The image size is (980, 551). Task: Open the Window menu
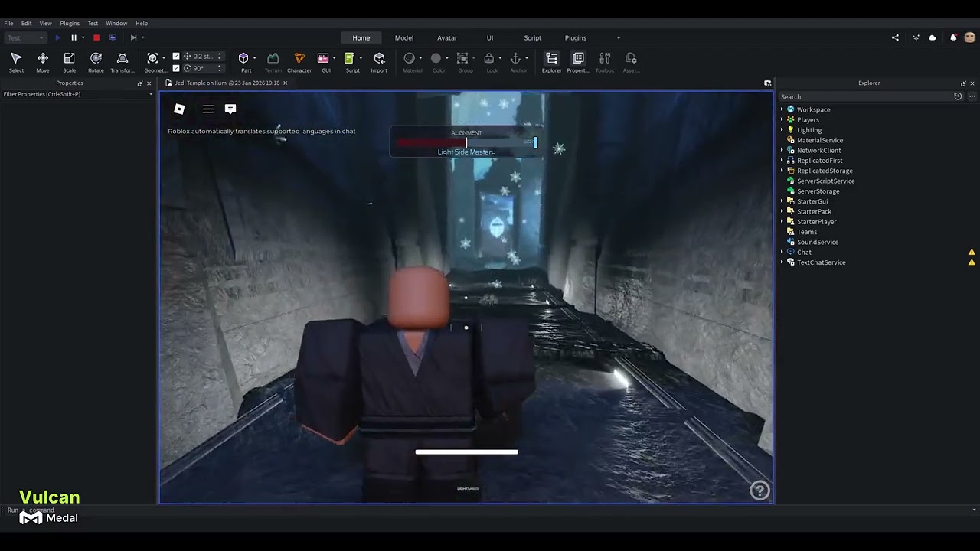click(116, 23)
